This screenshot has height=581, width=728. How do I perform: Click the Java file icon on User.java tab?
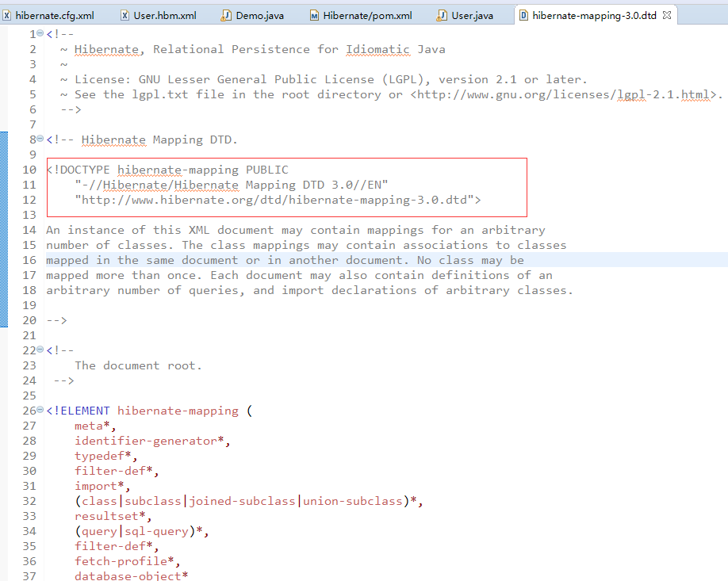coord(442,16)
